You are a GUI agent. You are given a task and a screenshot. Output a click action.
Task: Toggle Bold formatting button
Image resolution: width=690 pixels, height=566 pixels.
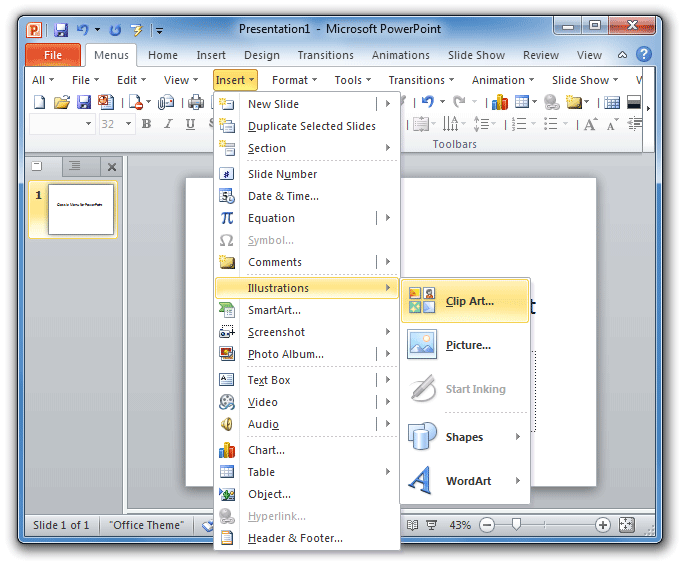[x=146, y=124]
